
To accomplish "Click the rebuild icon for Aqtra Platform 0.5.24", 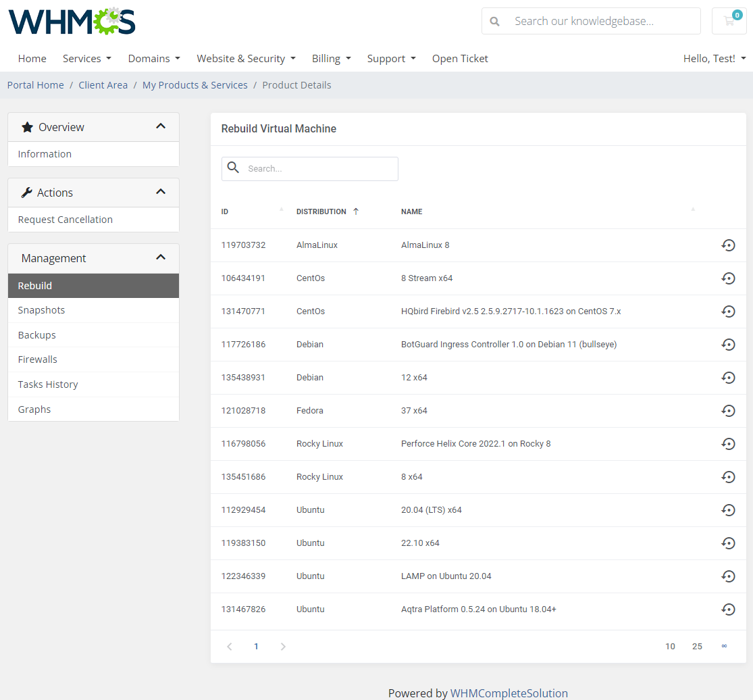I will point(728,609).
